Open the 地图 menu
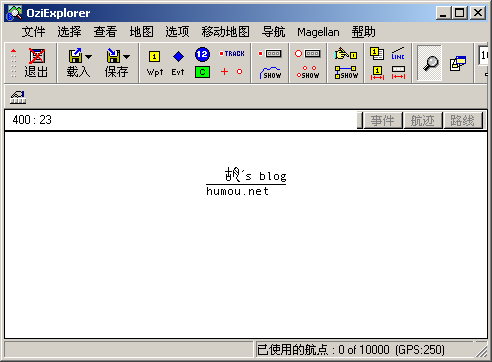This screenshot has height=362, width=492. tap(142, 32)
